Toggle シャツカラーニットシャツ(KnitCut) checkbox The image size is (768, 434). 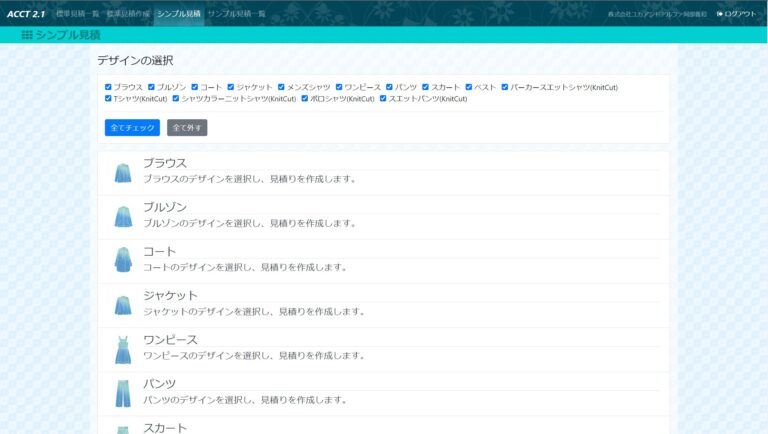176,98
